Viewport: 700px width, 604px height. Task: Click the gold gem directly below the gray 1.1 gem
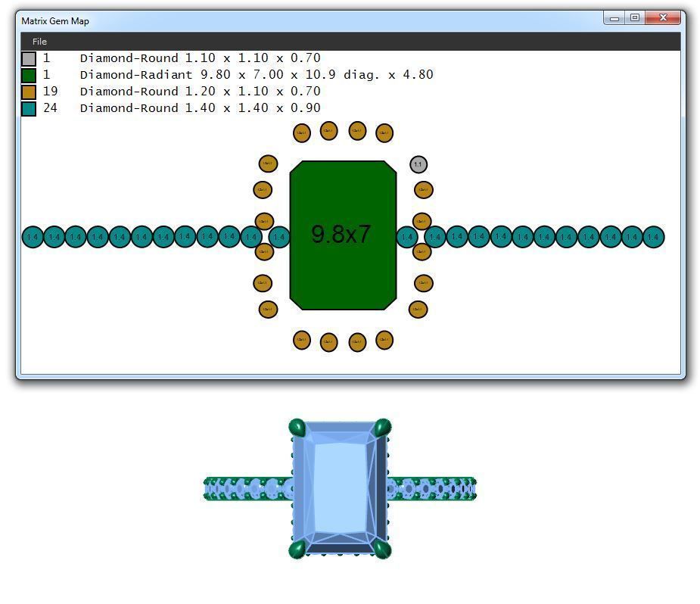click(x=424, y=190)
